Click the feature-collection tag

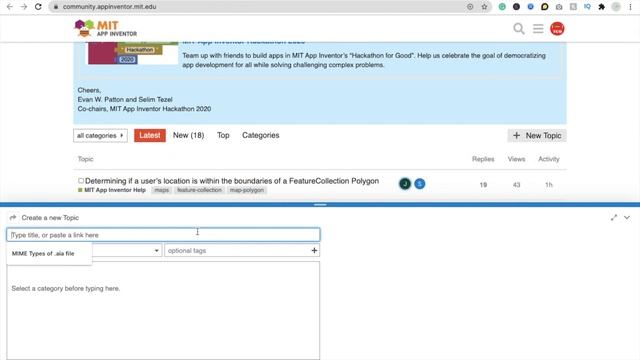coord(199,190)
